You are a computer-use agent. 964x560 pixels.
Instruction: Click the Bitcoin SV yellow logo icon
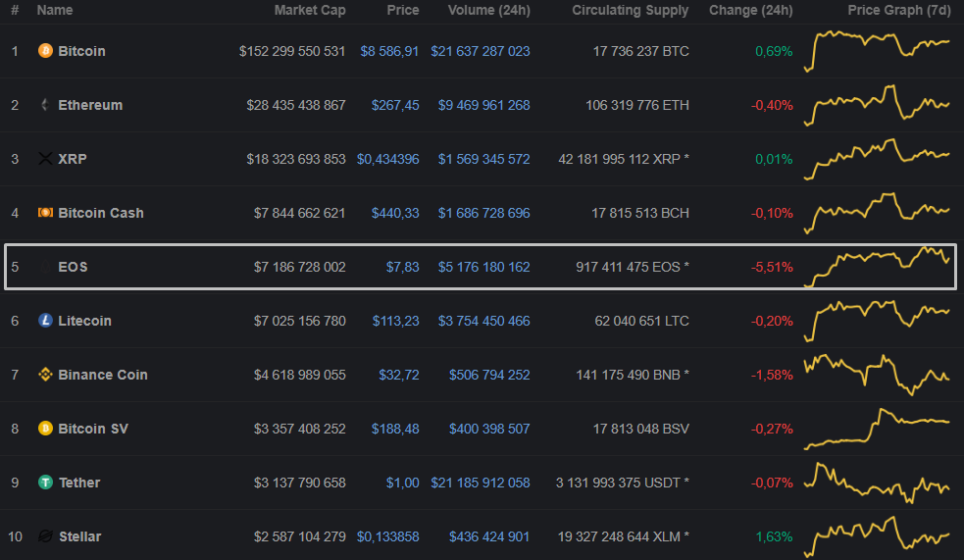(x=45, y=429)
